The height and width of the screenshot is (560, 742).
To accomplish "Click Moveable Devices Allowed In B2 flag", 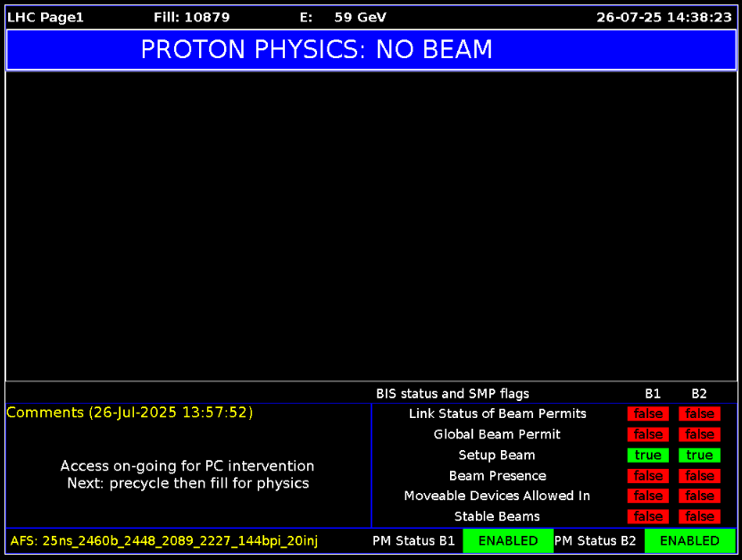I will (x=699, y=496).
